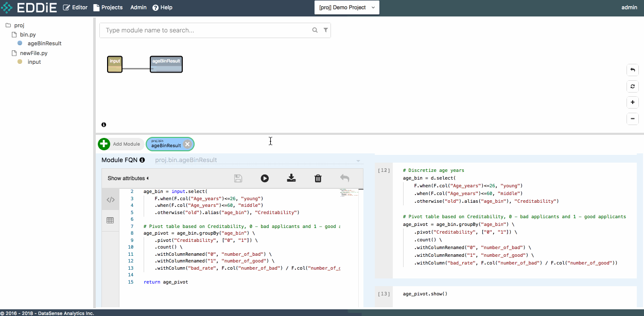Close the ageBinResult module tab
The width and height of the screenshot is (644, 316).
(x=188, y=145)
